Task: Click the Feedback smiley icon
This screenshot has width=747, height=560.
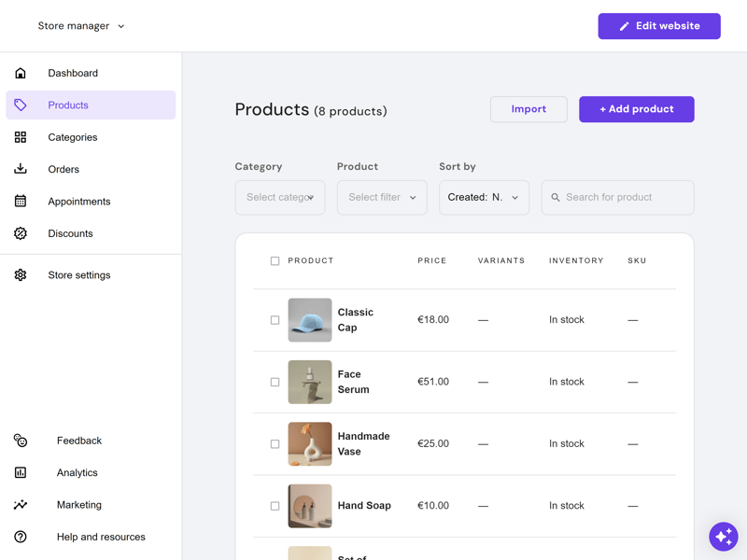Action: pos(20,441)
